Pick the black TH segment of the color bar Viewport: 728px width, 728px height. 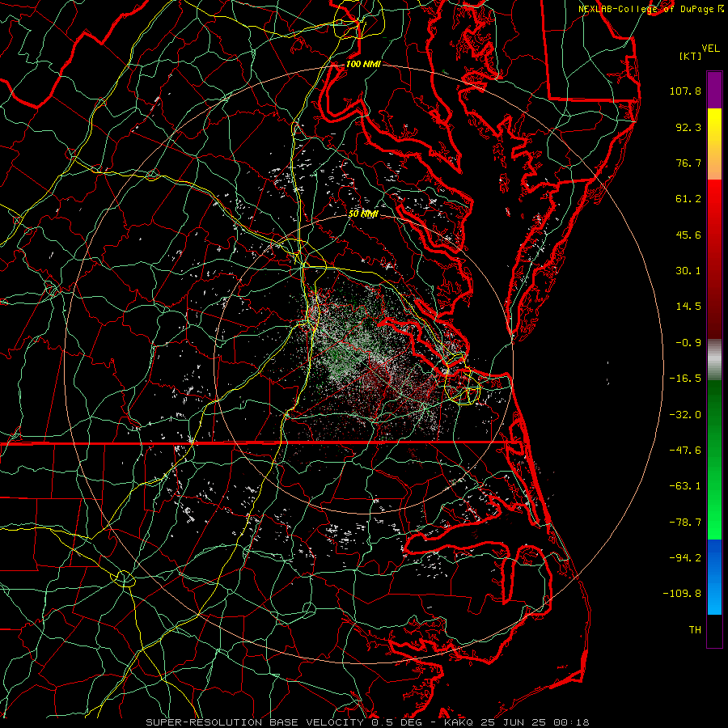(x=714, y=630)
